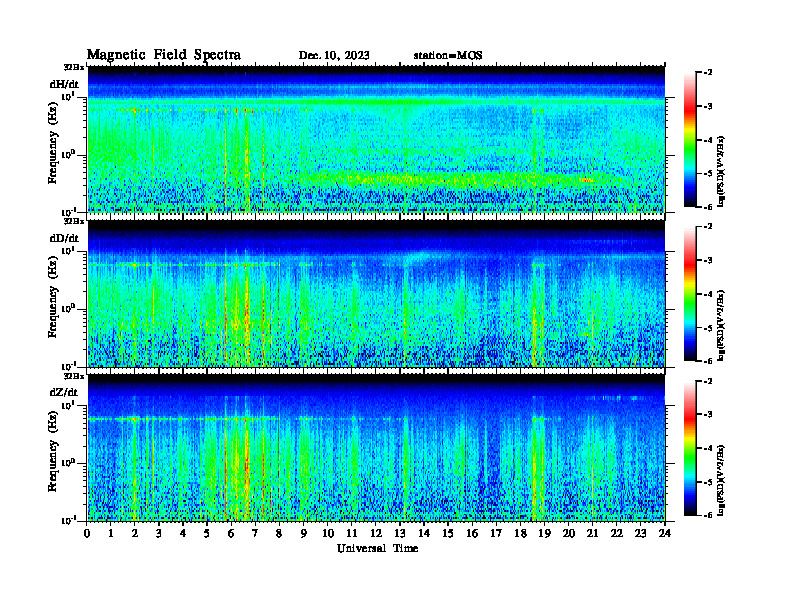Click the dD/dt spectrogram plot area
792x612 pixels.
(376, 293)
